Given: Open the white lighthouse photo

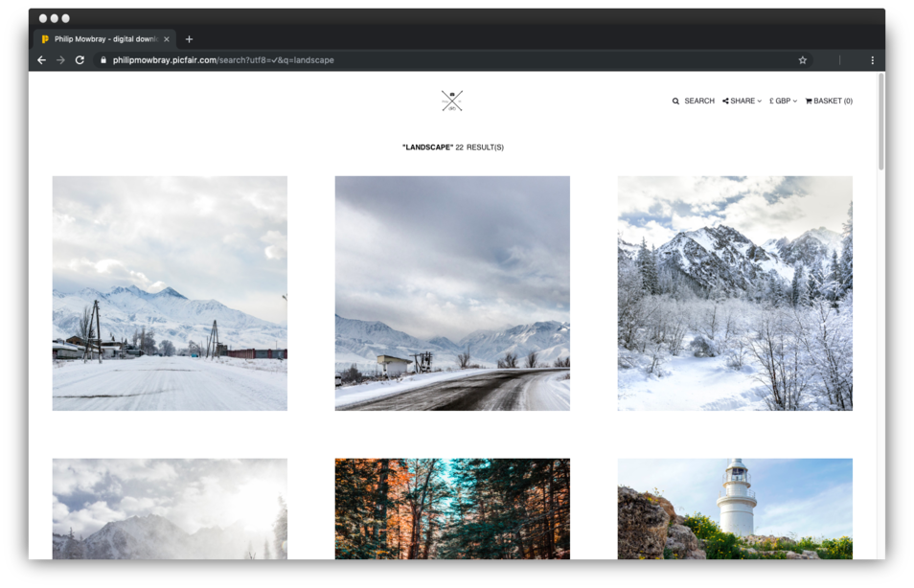Looking at the screenshot, I should [x=735, y=509].
